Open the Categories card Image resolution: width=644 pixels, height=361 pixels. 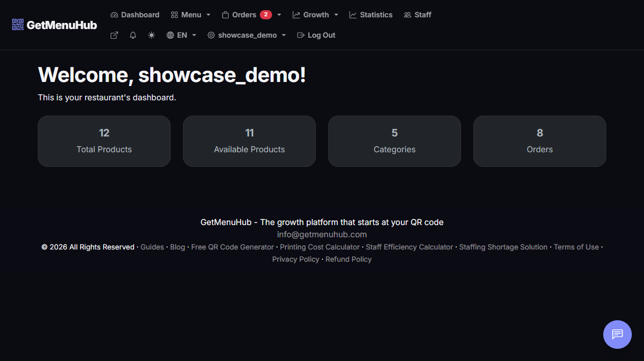point(394,141)
